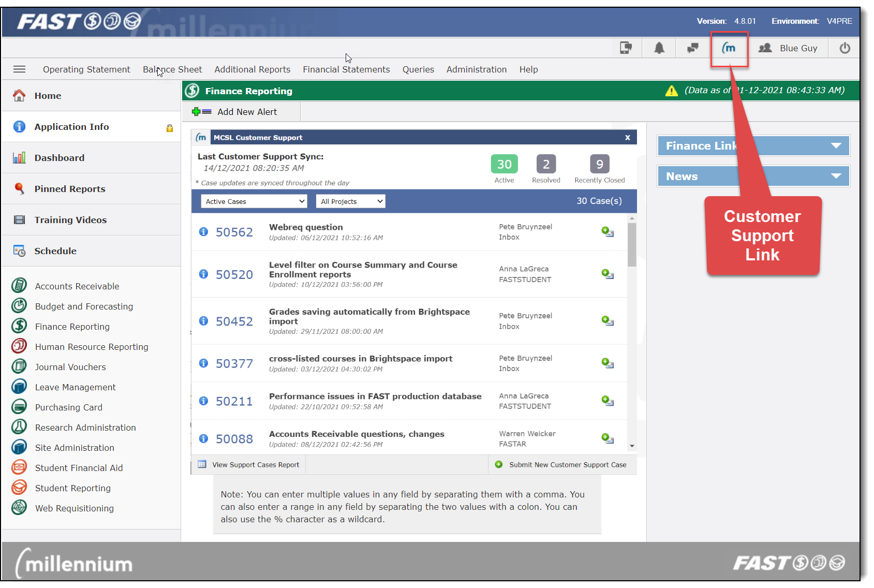
Task: Close the MCSL Customer Support panel
Action: coord(627,138)
